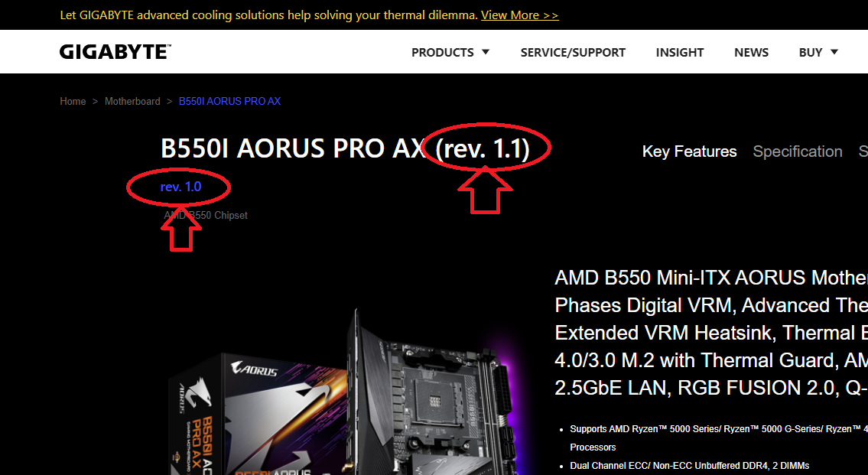This screenshot has height=475, width=868.
Task: Open the Motherboard breadcrumb link
Action: coord(132,101)
